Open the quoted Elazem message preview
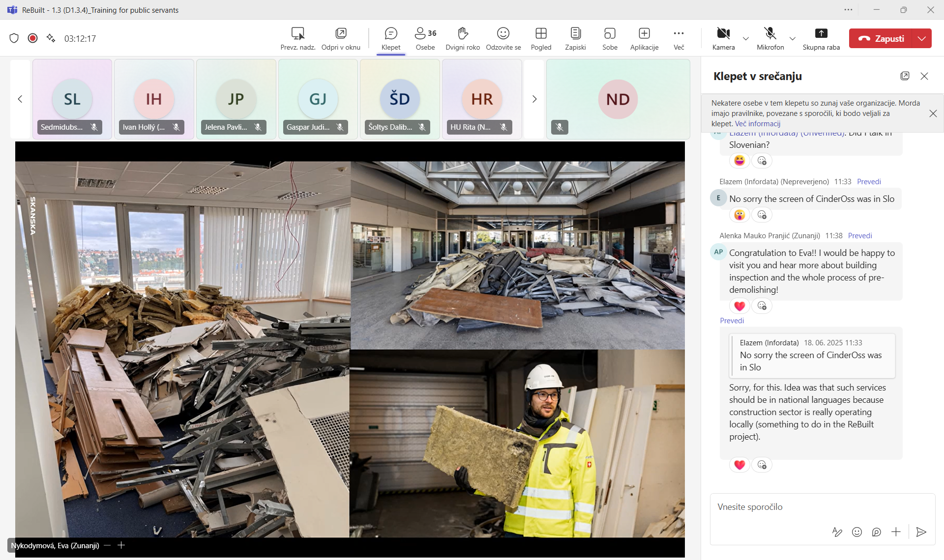 point(812,356)
